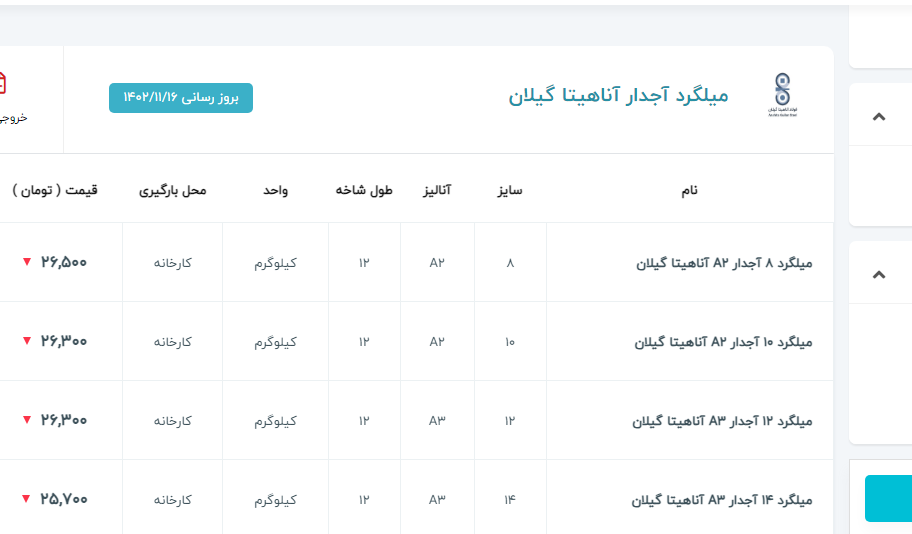Open میلگرد 12 آجدار A3 product link

[722, 421]
